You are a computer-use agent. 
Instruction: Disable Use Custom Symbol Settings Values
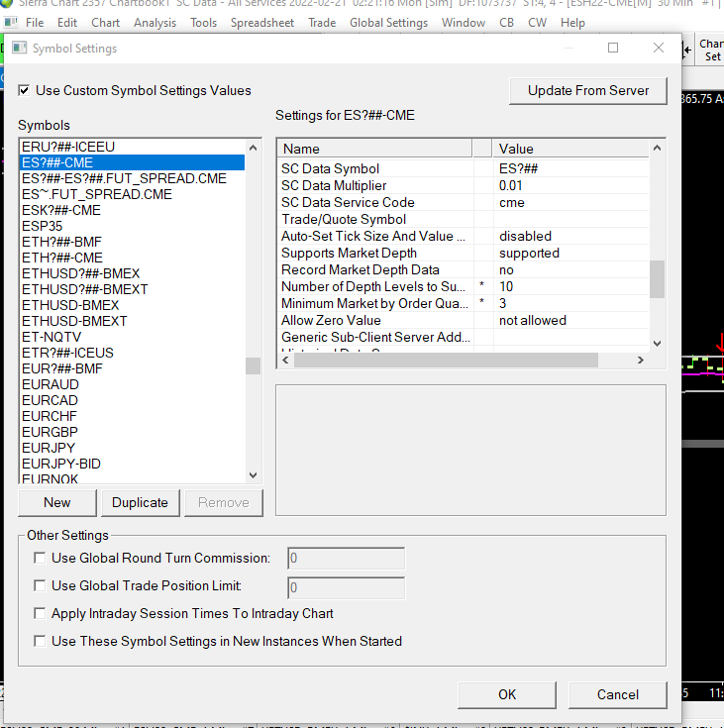[x=25, y=90]
